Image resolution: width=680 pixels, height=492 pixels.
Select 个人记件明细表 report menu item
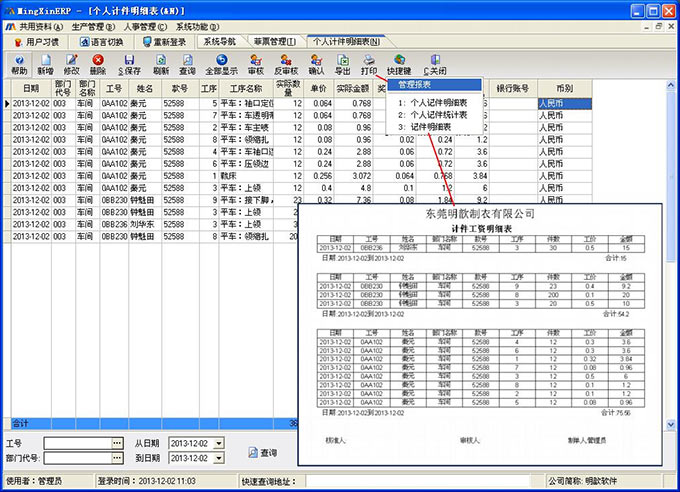[433, 103]
